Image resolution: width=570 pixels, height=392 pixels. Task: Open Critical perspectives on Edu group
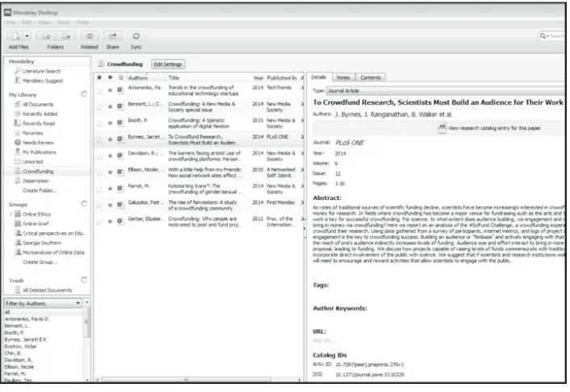pos(54,234)
